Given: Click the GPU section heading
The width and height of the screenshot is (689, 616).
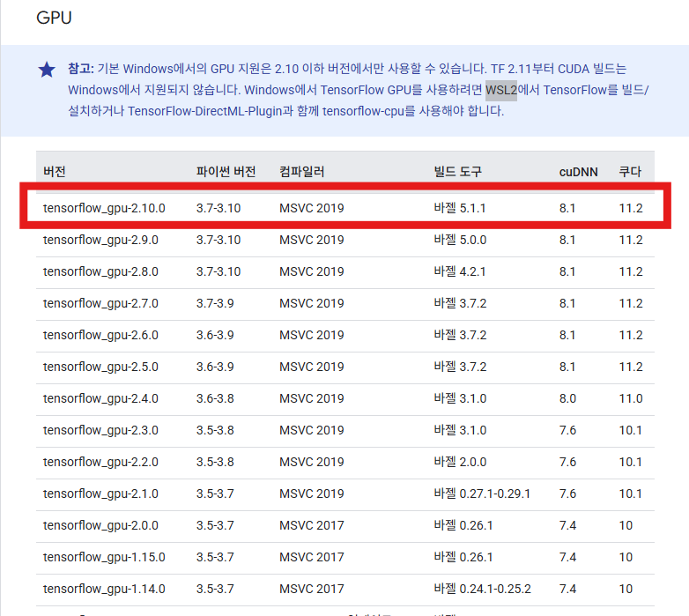Looking at the screenshot, I should click(x=54, y=18).
